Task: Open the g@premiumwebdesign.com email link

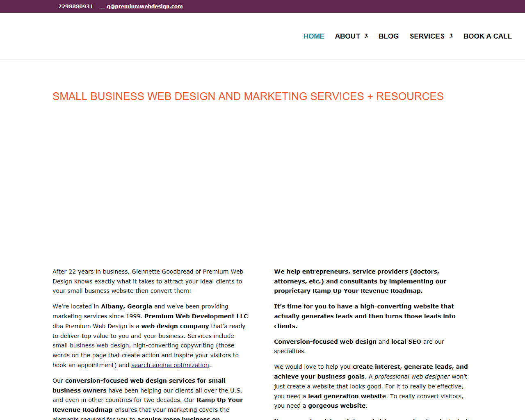Action: pyautogui.click(x=145, y=6)
